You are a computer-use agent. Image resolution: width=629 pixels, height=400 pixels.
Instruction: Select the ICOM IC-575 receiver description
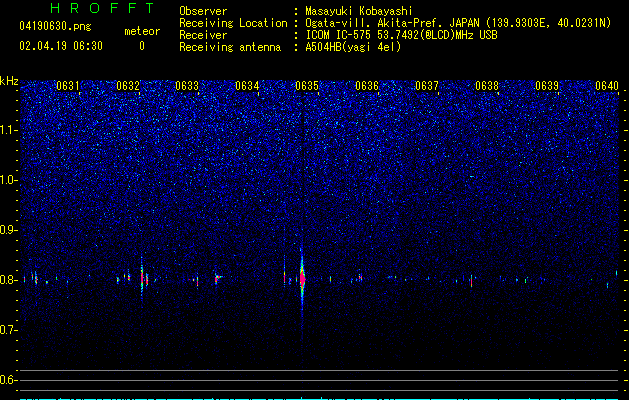click(x=401, y=35)
